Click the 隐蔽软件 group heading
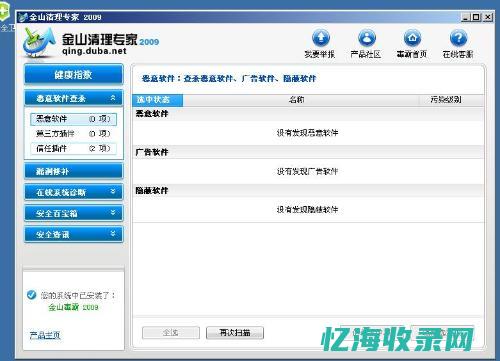The image size is (500, 361). point(152,191)
